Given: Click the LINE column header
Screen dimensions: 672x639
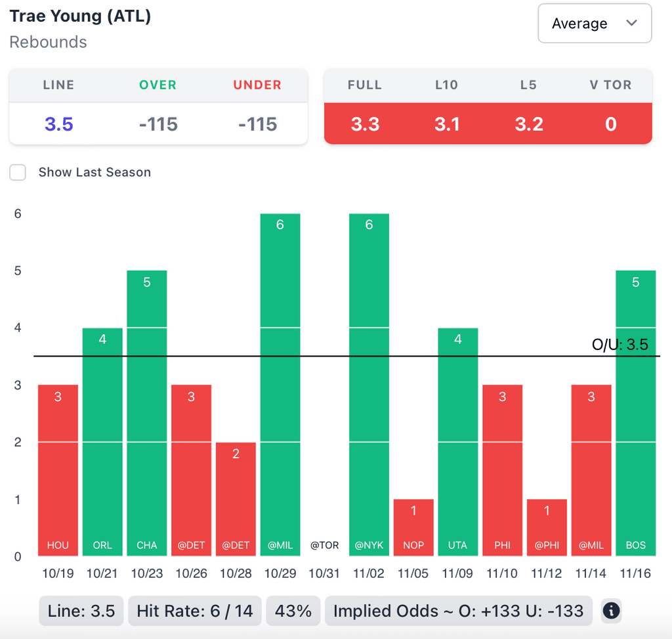Looking at the screenshot, I should click(x=58, y=85).
